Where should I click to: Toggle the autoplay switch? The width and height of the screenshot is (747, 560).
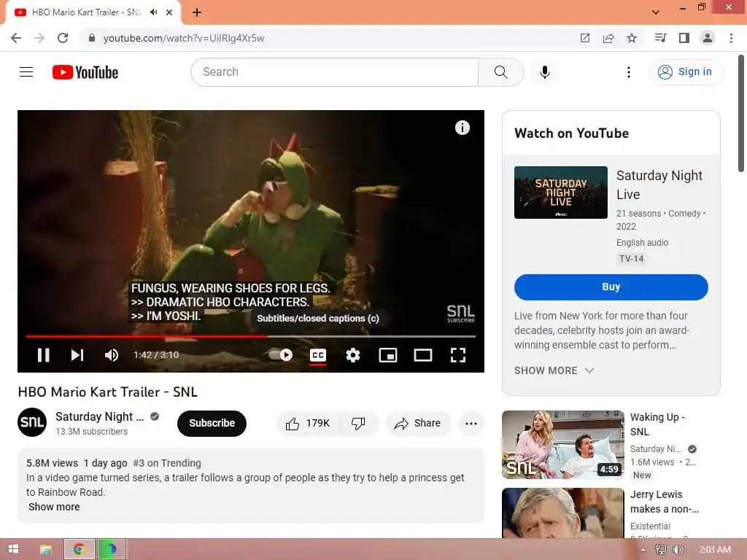pyautogui.click(x=281, y=355)
